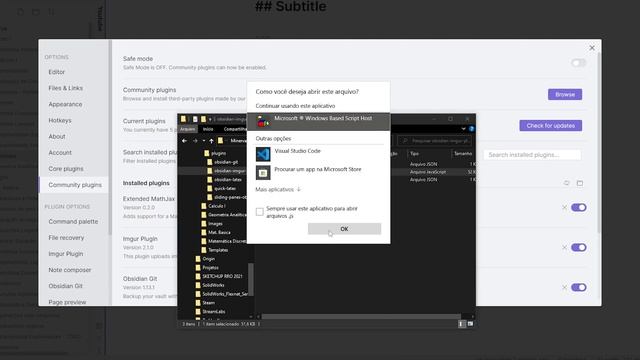This screenshot has height=360, width=640.
Task: Open Appearance settings
Action: pos(65,104)
